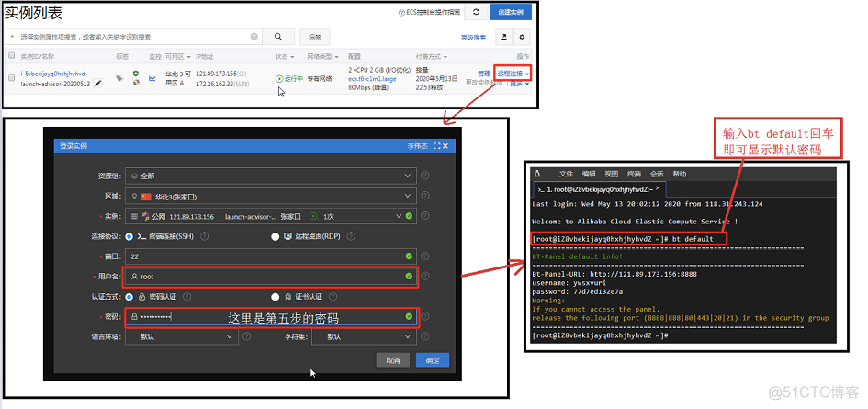Select the 证书认证 radio button
The width and height of the screenshot is (868, 409).
click(x=276, y=297)
